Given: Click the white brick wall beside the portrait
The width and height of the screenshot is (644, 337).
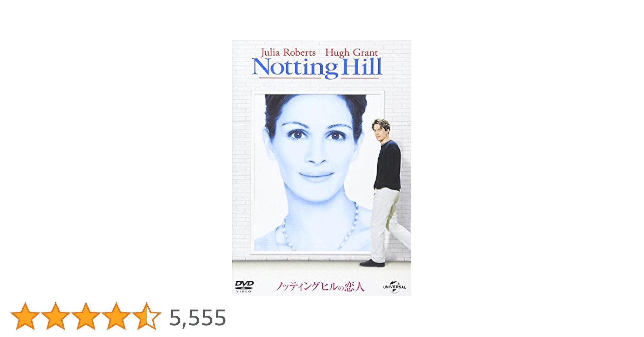Looking at the screenshot, I should 241,168.
